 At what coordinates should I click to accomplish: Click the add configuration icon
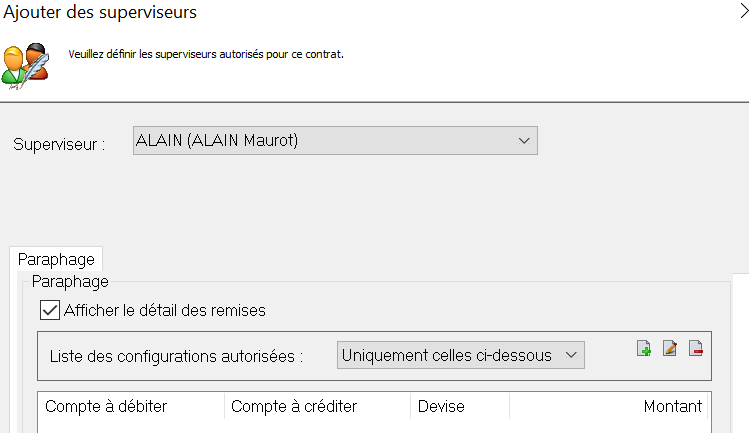point(645,349)
